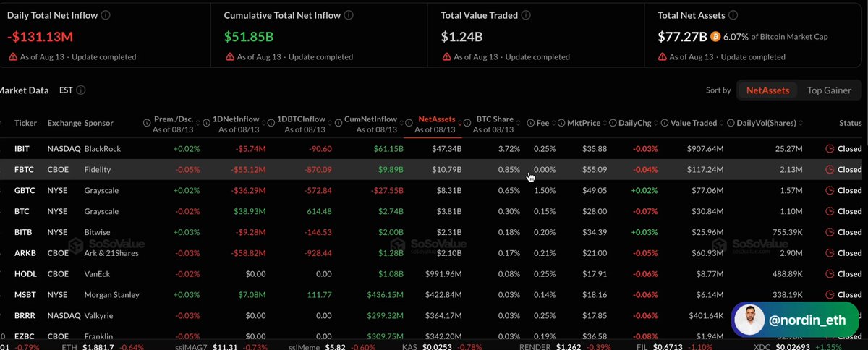Image resolution: width=868 pixels, height=350 pixels.
Task: Open the IBIT ticker row
Action: point(22,149)
